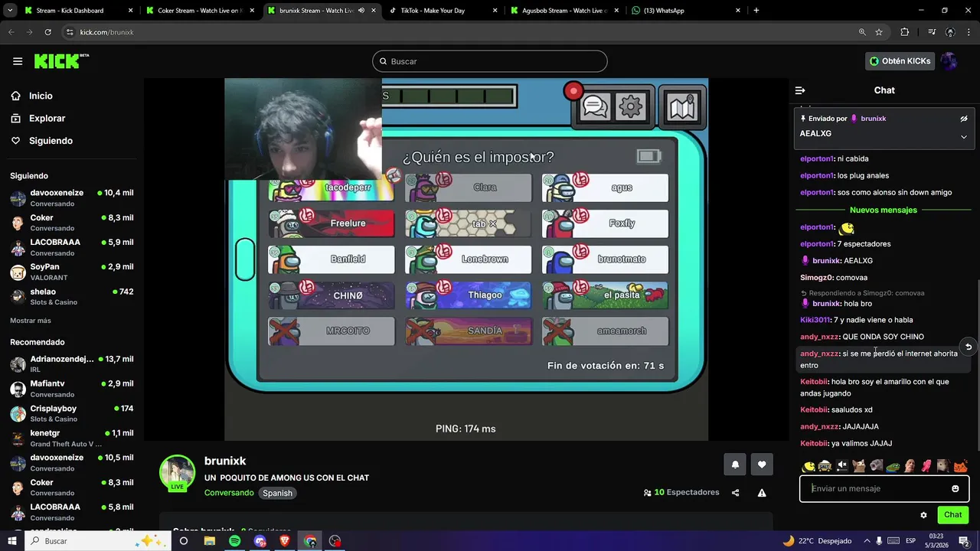Hide the pinned message
980x551 pixels.
(964, 119)
